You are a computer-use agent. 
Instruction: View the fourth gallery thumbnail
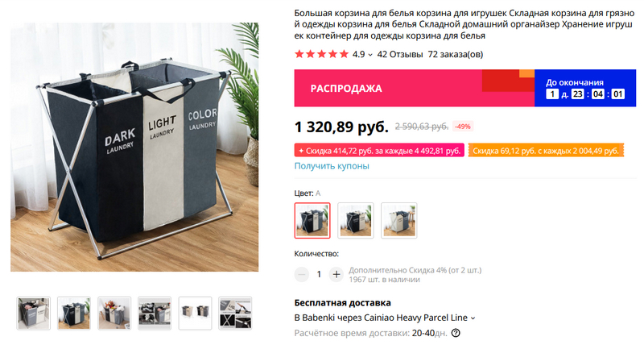(x=155, y=314)
